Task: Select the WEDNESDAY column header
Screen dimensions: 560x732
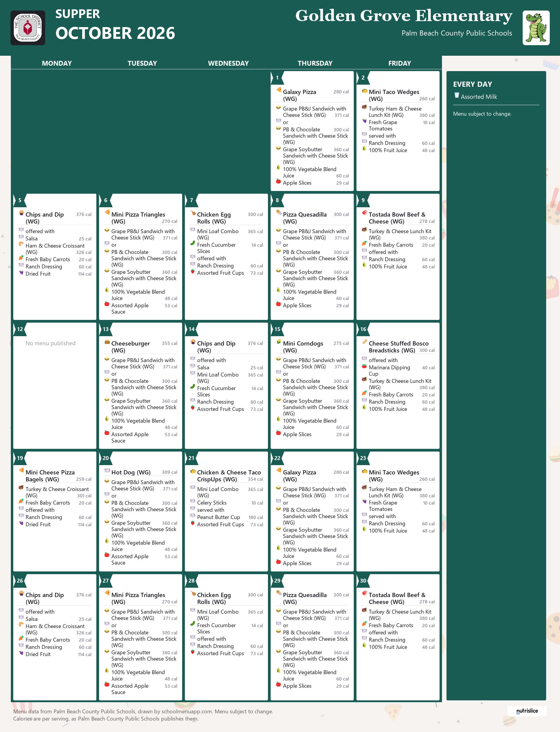Action: (228, 63)
